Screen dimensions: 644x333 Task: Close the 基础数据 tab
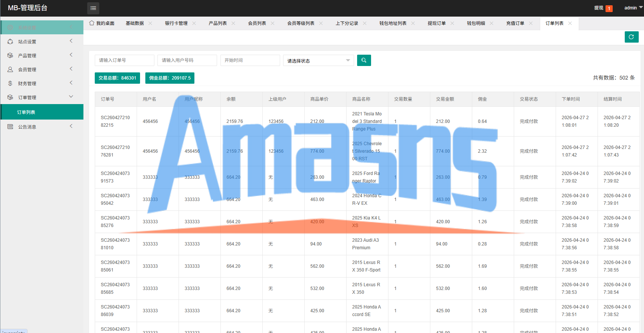point(150,23)
